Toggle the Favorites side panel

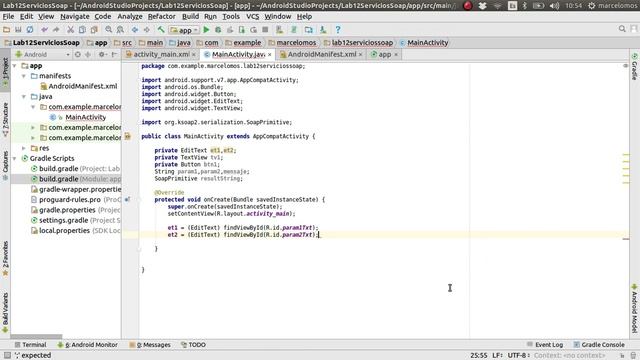5,259
